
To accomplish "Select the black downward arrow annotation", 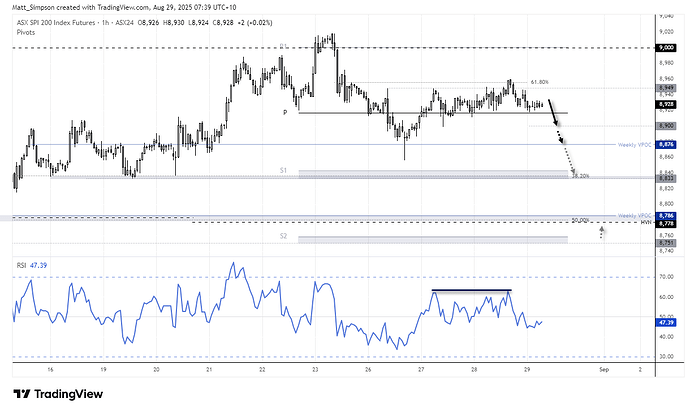I will (x=554, y=113).
